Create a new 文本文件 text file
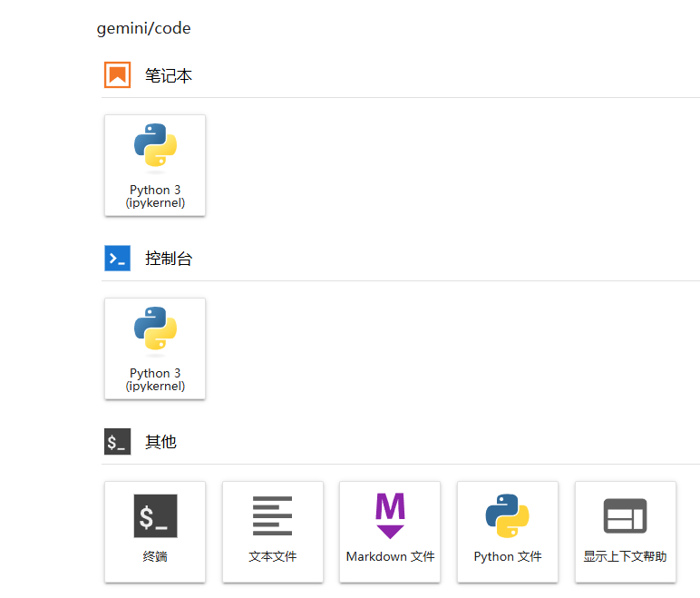Screen dimensions: 700x598 [273, 532]
